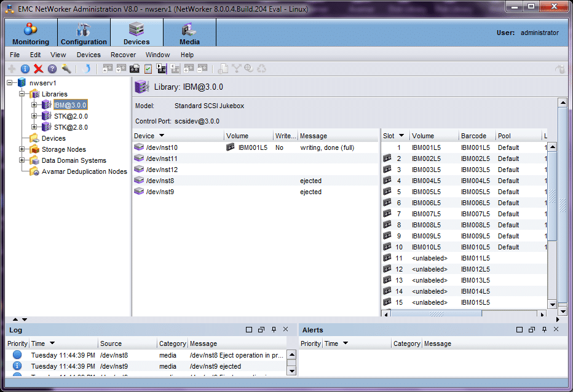Click the info priority icon for /dev/nst9 ejected

(17, 366)
